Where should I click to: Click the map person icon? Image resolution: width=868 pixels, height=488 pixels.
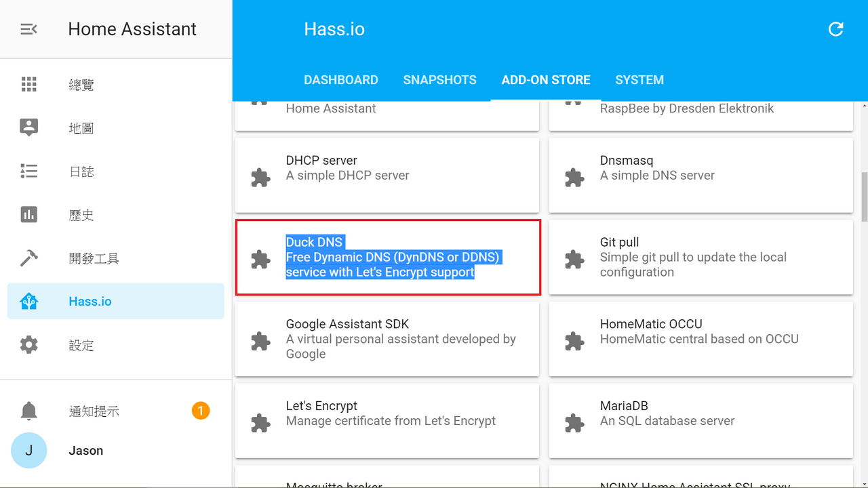(x=28, y=127)
